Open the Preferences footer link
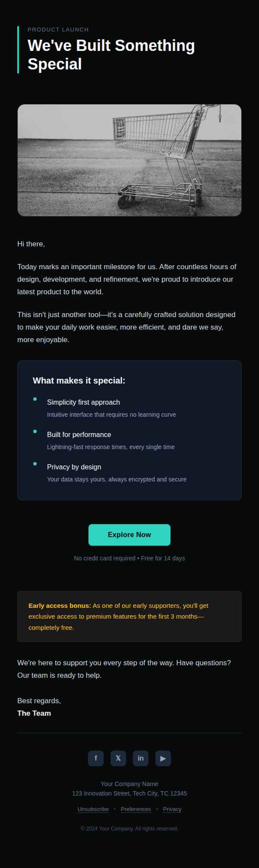 point(136,809)
